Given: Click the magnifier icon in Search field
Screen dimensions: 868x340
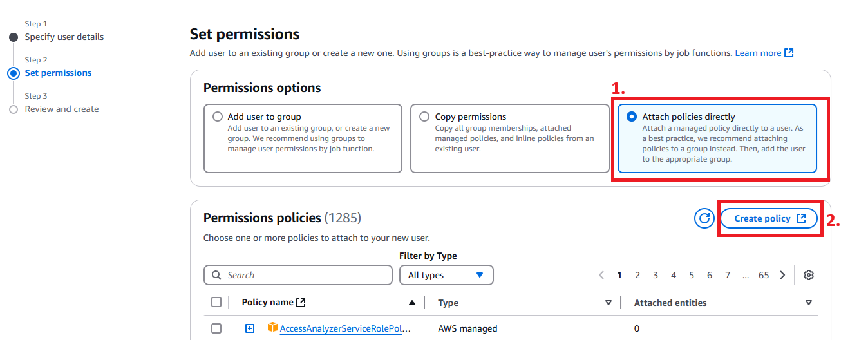Looking at the screenshot, I should [216, 275].
